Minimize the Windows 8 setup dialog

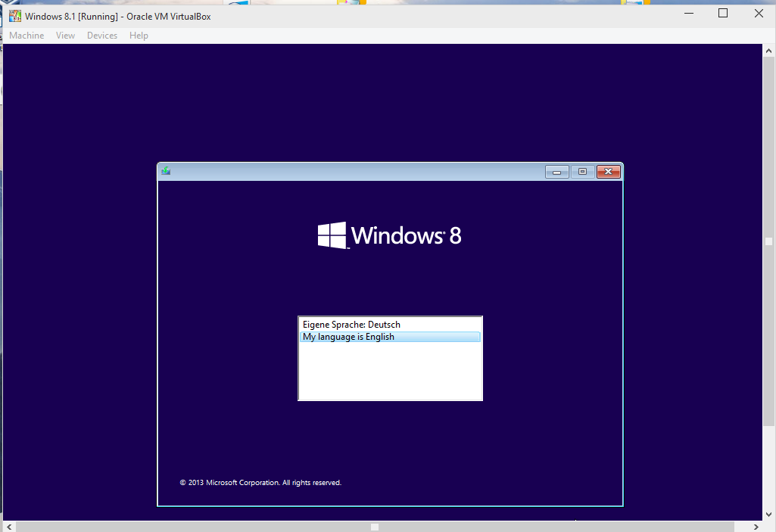point(556,172)
